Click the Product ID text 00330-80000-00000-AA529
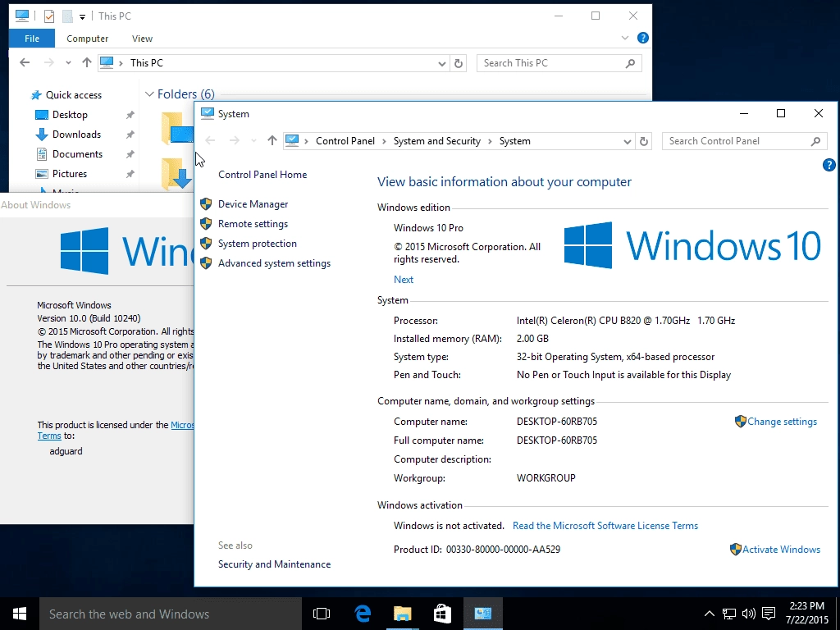 click(x=503, y=550)
